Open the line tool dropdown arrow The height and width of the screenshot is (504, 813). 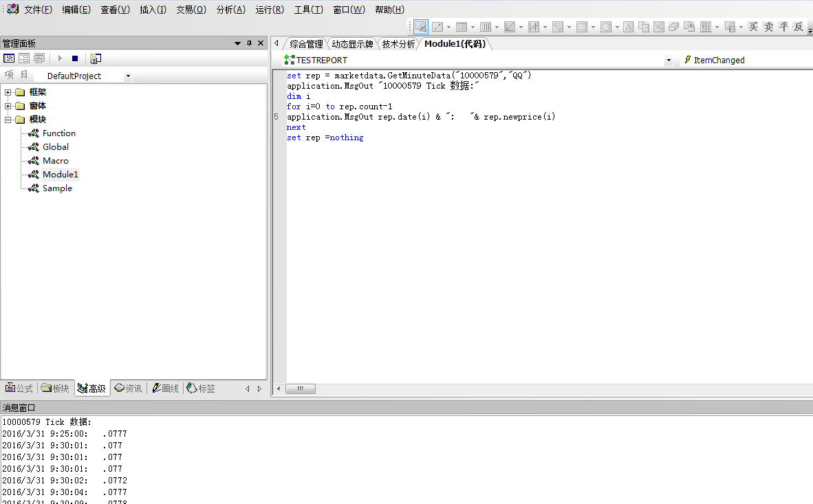tap(448, 27)
